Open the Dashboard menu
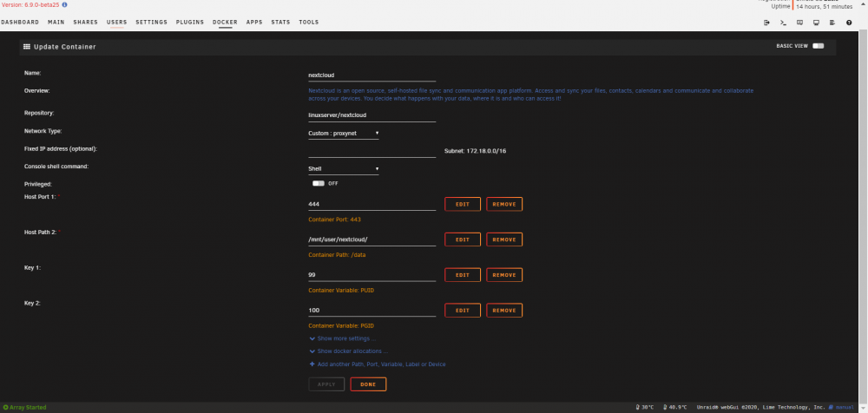The height and width of the screenshot is (413, 868). tap(19, 23)
